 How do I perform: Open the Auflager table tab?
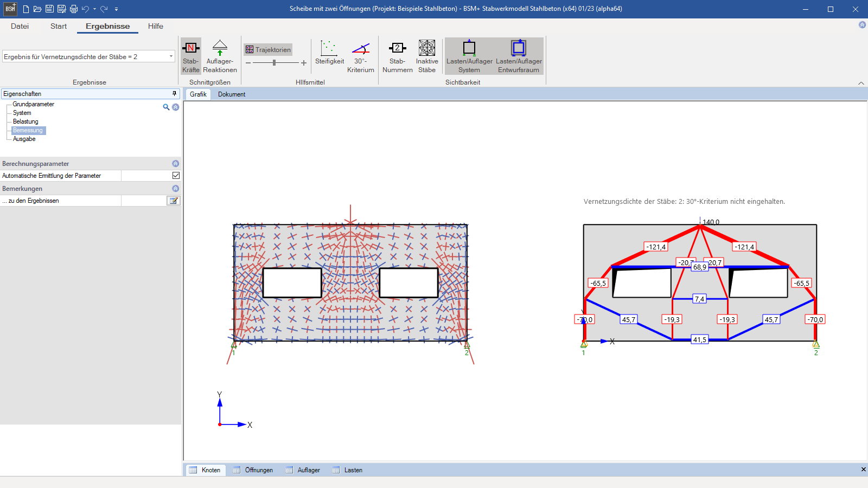(x=303, y=470)
